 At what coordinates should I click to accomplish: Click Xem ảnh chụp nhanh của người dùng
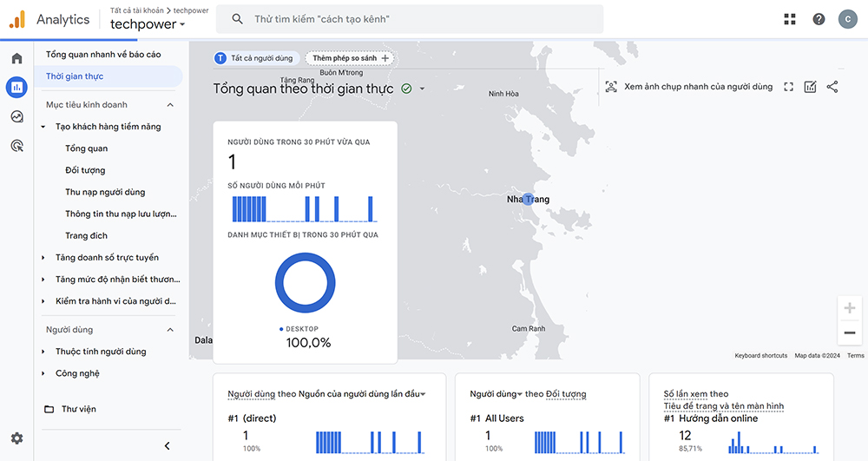pyautogui.click(x=688, y=87)
